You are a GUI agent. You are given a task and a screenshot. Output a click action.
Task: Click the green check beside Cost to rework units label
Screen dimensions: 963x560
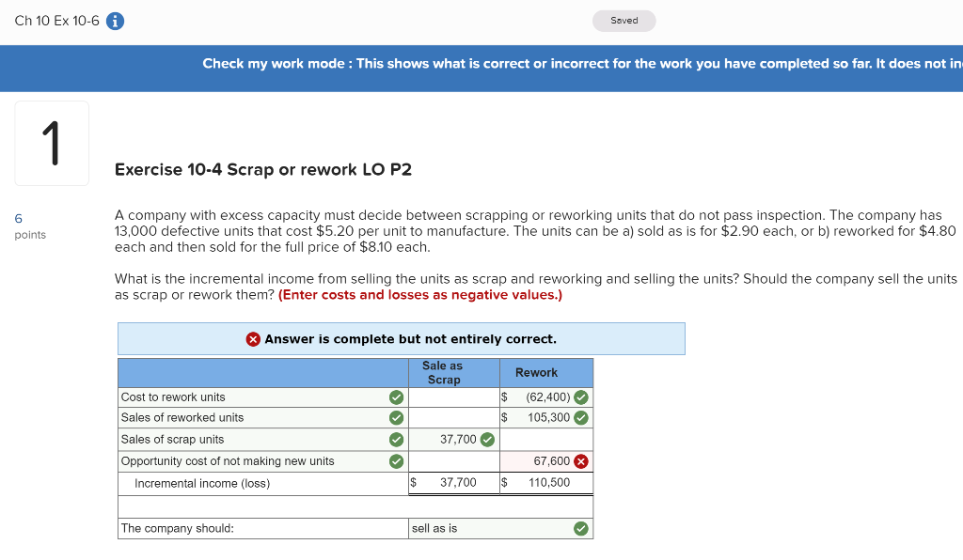click(x=396, y=397)
